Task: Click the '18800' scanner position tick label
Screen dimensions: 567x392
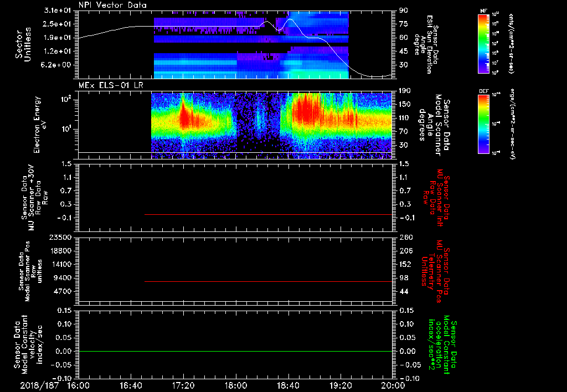Action: tap(60, 251)
